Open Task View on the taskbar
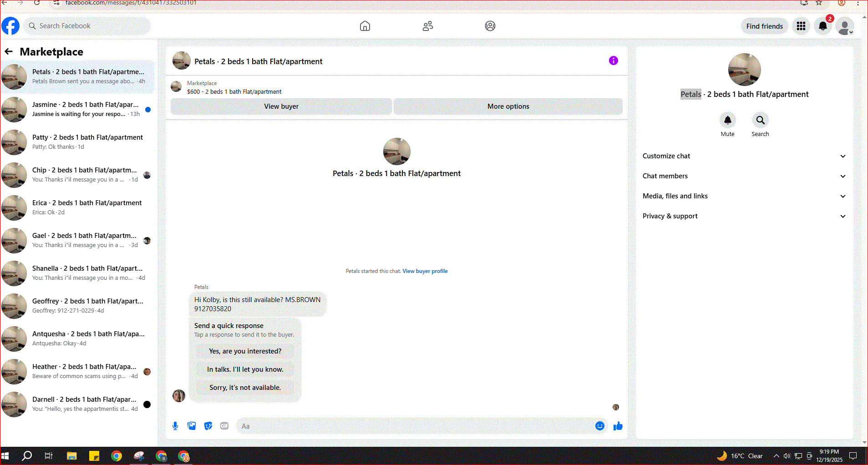The height and width of the screenshot is (465, 868). 49,456
